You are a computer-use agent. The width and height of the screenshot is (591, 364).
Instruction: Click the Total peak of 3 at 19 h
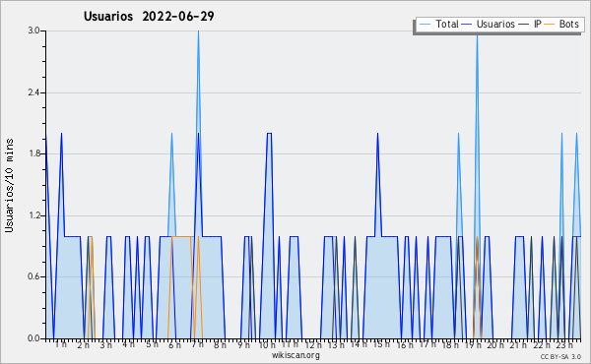pyautogui.click(x=477, y=36)
